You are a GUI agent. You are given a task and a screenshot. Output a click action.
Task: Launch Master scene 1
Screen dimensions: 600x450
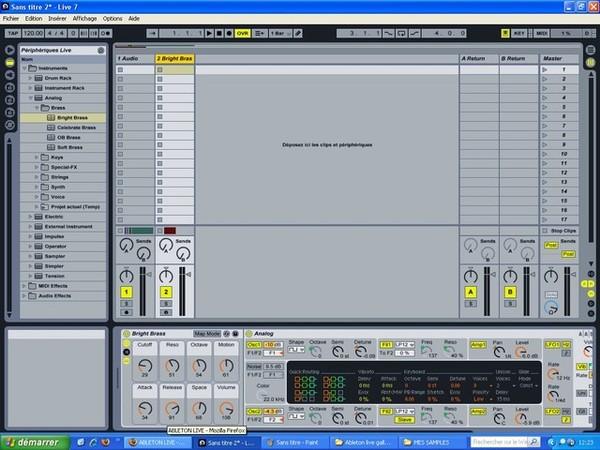tap(545, 70)
